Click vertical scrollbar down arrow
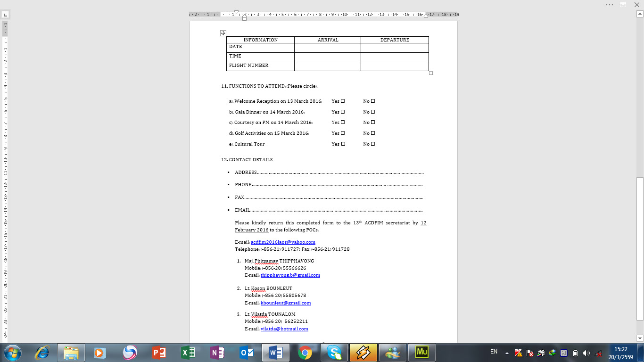Screen dimensions: 644x362 pos(640,338)
